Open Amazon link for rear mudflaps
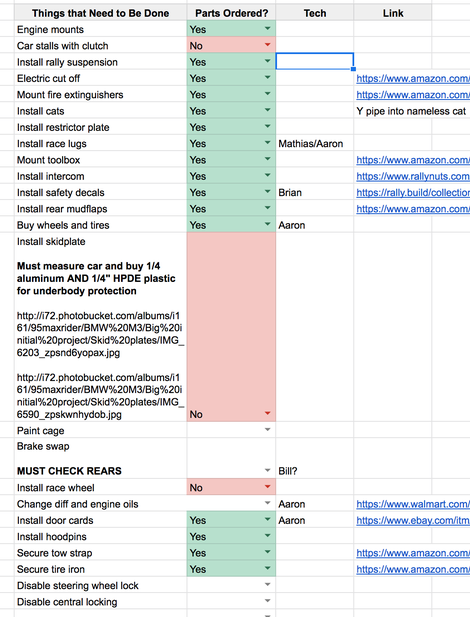Viewport: 470px width, 617px height. tap(413, 209)
